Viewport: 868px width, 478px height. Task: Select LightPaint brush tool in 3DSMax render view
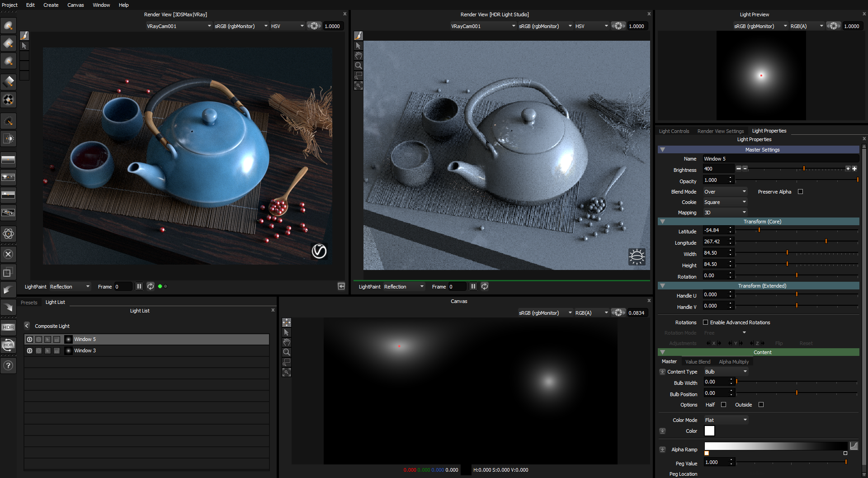point(24,36)
